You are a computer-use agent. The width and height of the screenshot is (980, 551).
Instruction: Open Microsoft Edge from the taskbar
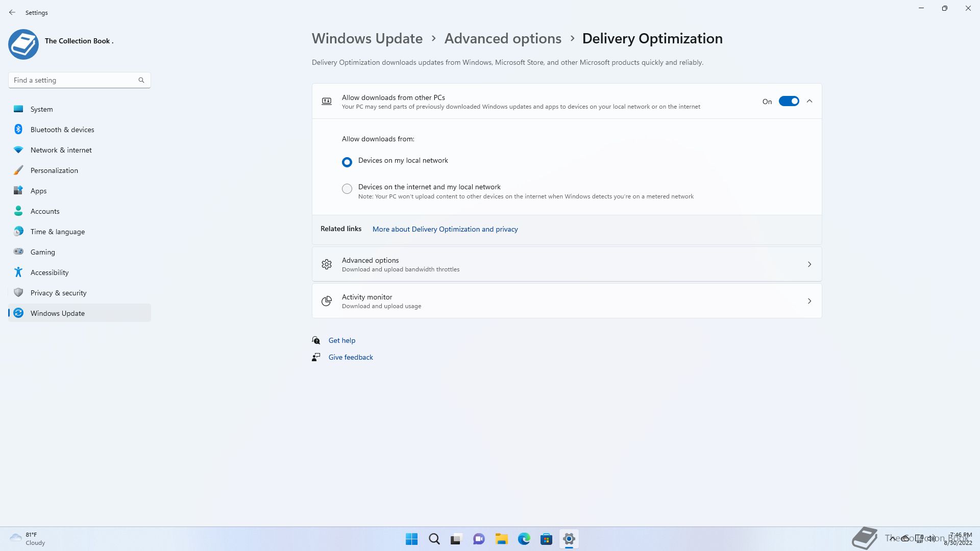pos(524,539)
